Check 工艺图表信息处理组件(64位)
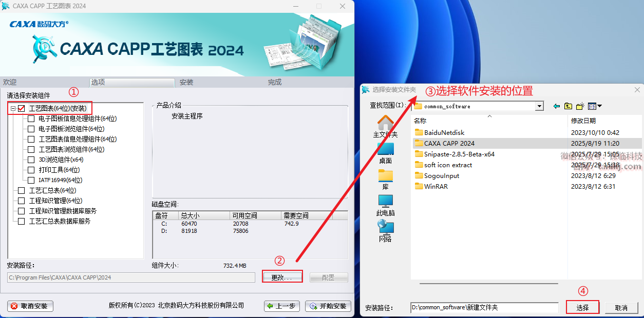 (x=31, y=139)
